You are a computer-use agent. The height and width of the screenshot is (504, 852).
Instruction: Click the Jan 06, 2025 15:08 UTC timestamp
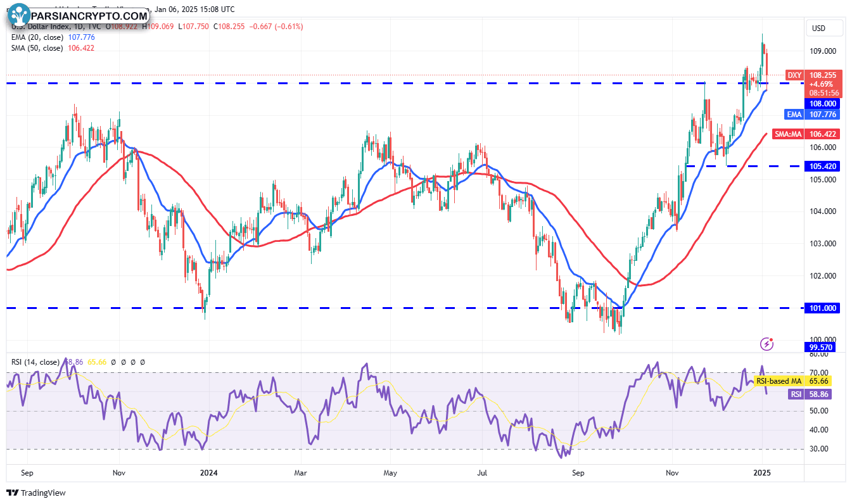194,9
